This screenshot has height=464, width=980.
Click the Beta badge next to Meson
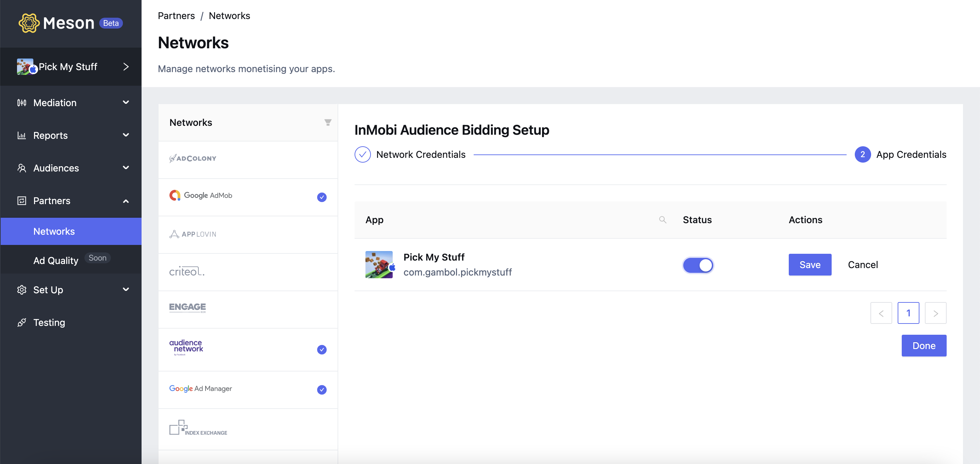111,23
